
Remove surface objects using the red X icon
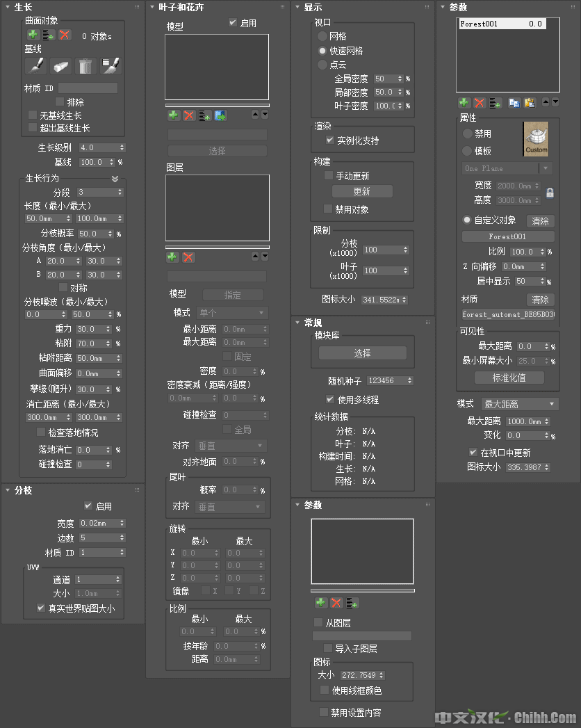click(x=64, y=35)
